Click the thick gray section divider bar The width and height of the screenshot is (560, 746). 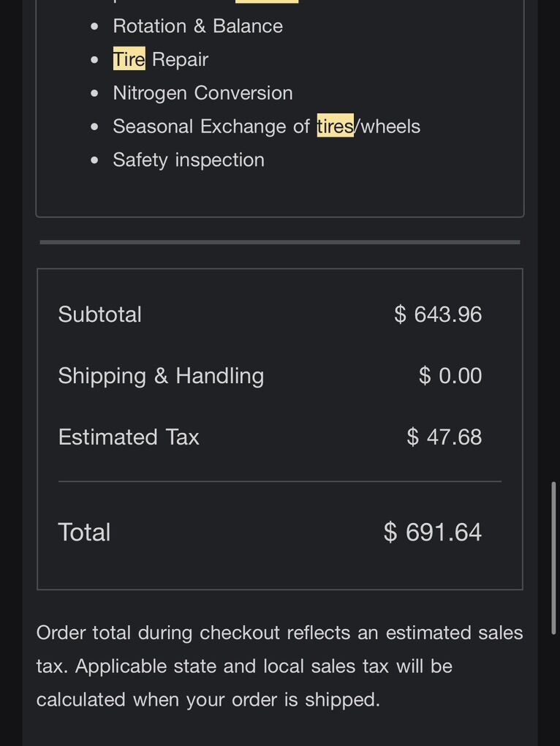[280, 242]
